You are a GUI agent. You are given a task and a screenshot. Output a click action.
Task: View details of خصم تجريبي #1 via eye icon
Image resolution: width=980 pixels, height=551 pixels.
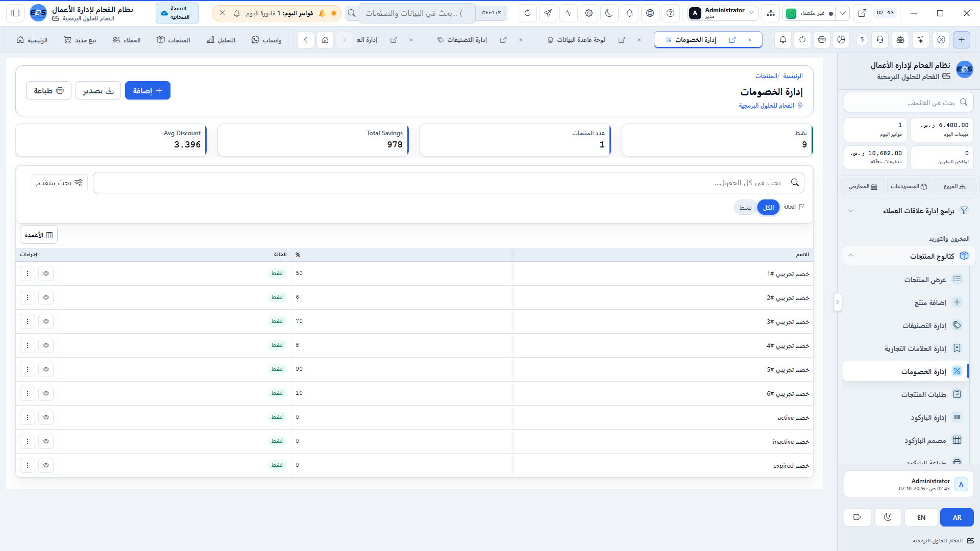point(46,273)
